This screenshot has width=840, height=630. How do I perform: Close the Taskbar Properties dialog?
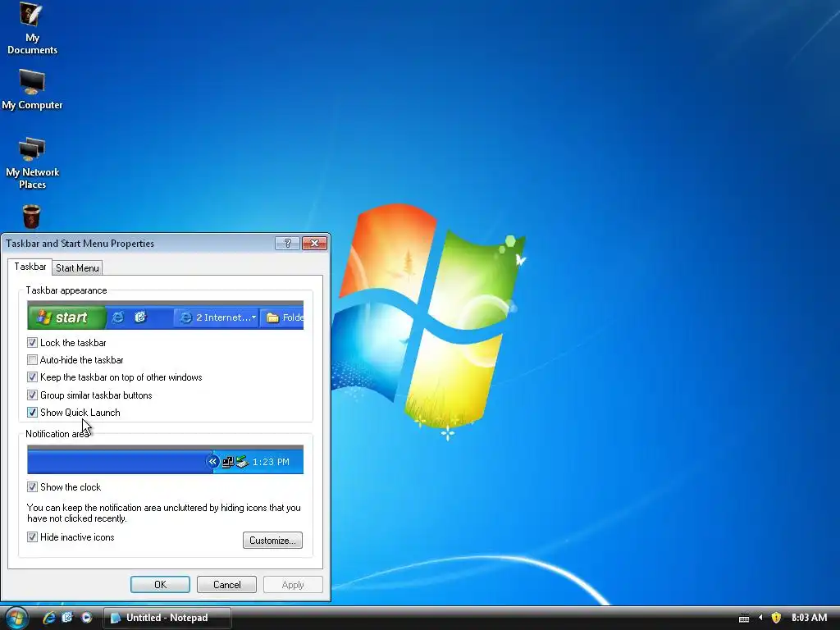click(x=314, y=243)
